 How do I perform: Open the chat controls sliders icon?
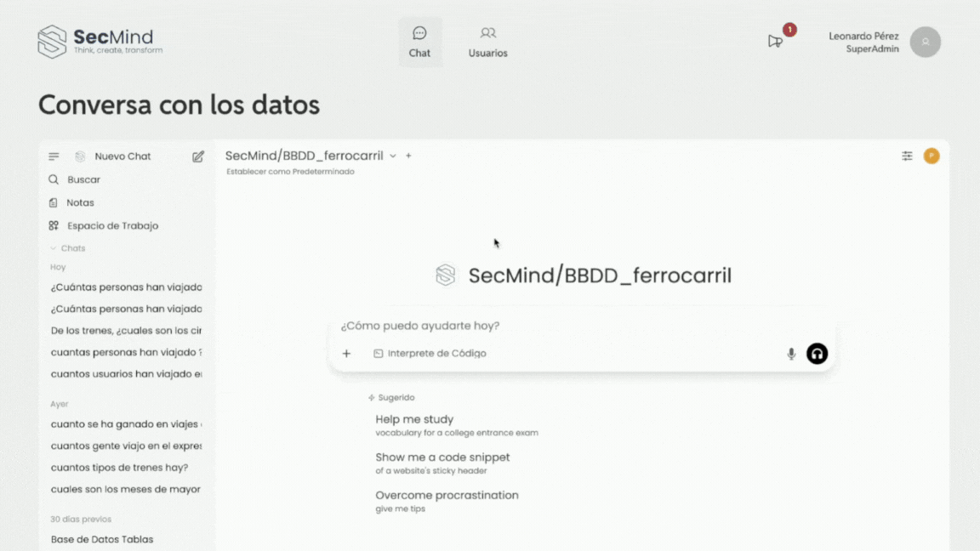[x=907, y=156]
